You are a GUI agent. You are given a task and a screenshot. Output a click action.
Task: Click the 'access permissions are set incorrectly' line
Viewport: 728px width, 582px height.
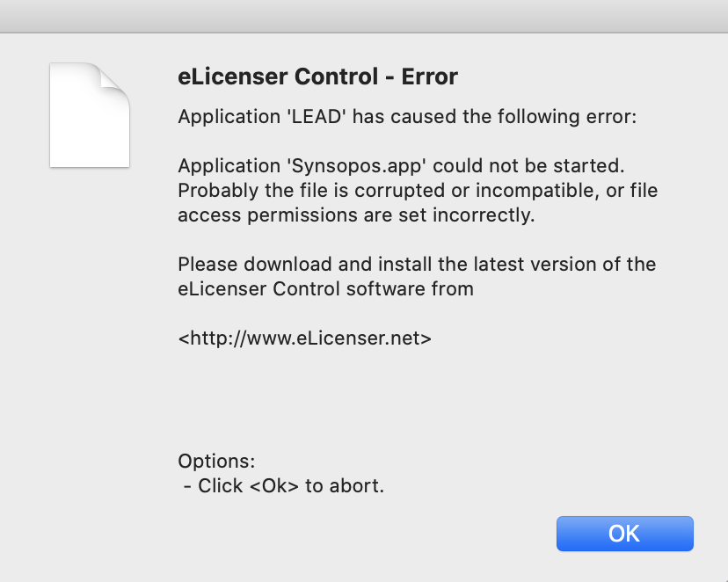coord(356,215)
